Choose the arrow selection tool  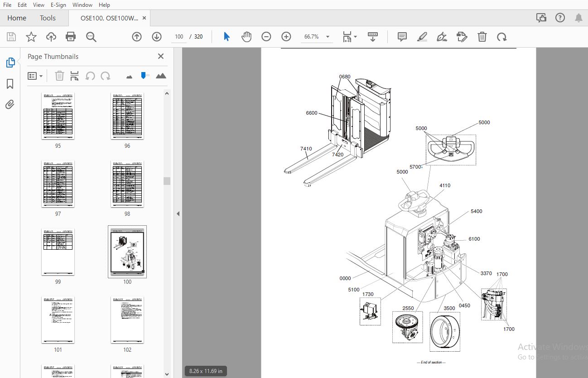pyautogui.click(x=227, y=37)
